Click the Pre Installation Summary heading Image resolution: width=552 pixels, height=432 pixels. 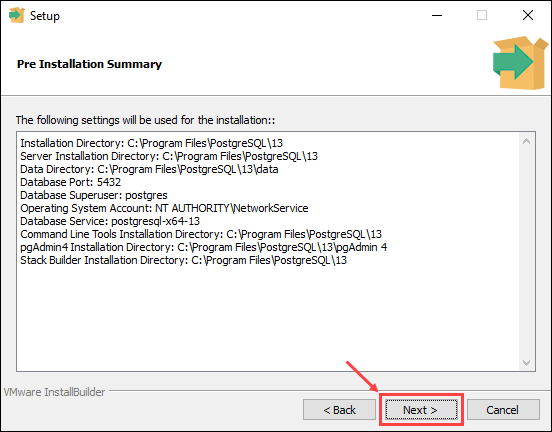[x=89, y=64]
